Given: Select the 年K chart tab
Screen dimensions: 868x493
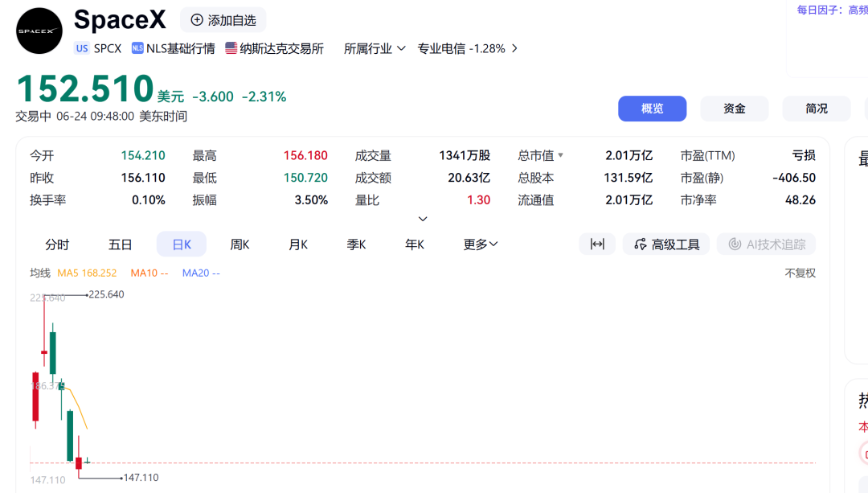Looking at the screenshot, I should tap(415, 244).
